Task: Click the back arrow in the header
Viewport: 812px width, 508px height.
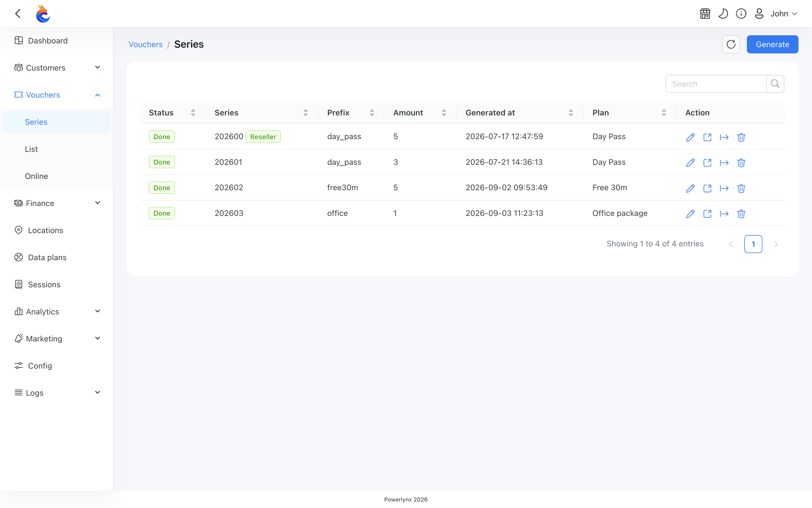Action: (18, 14)
